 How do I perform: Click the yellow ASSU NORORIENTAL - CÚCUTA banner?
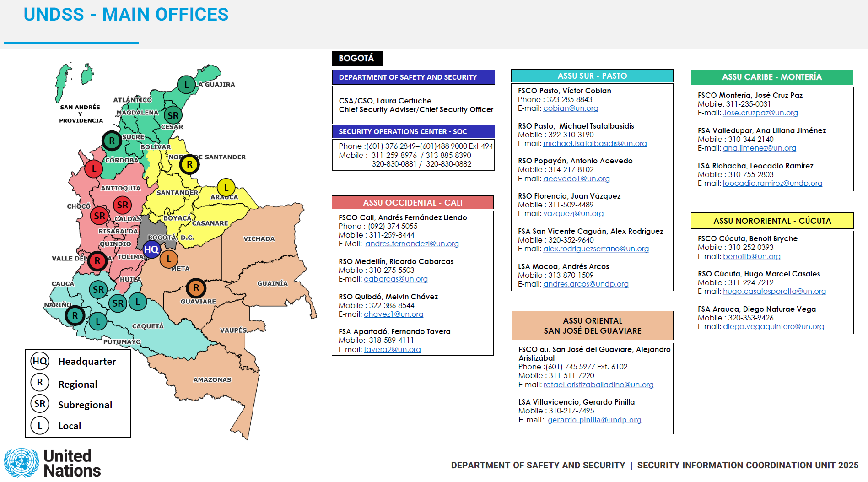click(x=772, y=221)
